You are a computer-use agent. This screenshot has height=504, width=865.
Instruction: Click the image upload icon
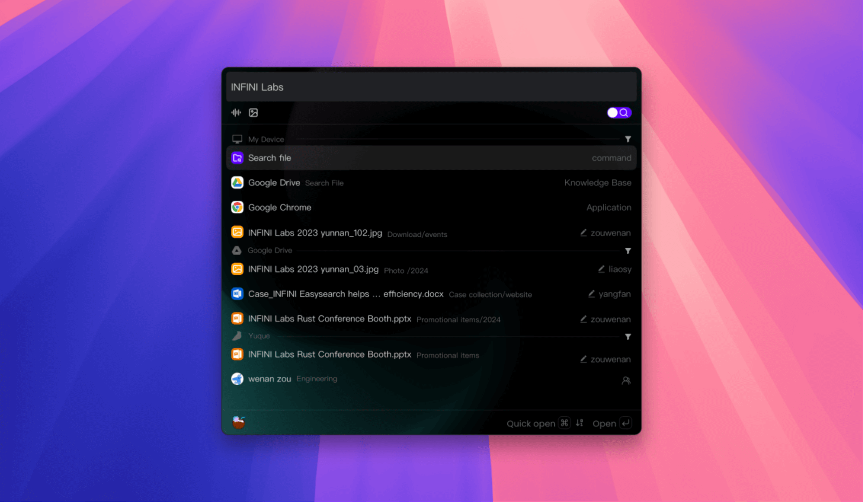click(x=253, y=113)
